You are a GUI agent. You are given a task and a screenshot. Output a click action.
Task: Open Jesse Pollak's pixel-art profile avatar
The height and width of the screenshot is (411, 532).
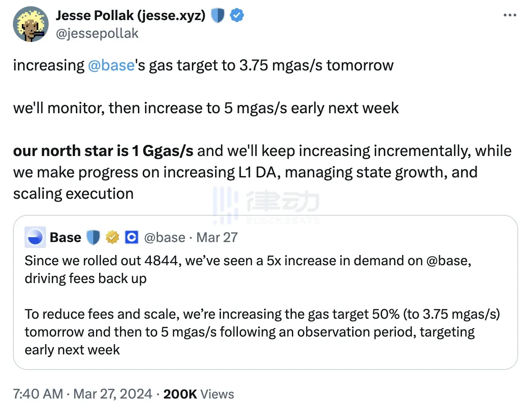pos(31,24)
